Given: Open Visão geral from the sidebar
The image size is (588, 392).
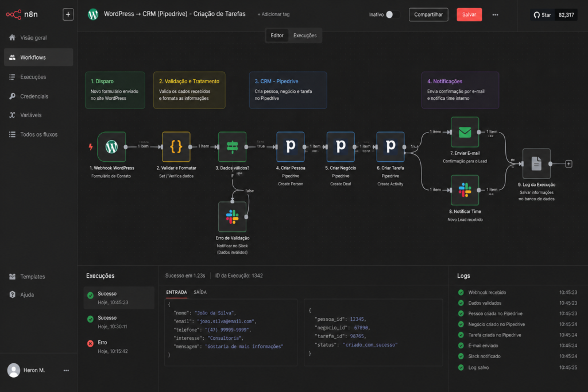Looking at the screenshot, I should pos(33,37).
